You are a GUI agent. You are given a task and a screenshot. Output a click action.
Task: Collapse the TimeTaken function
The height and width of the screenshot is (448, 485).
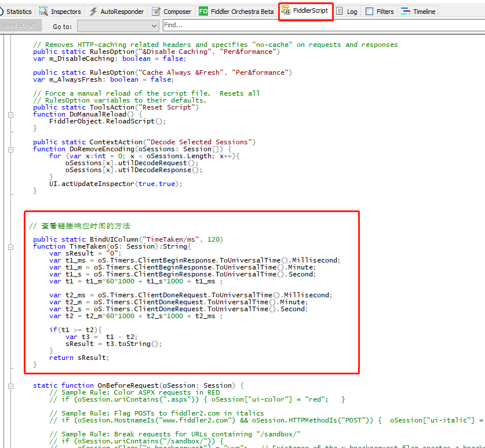pyautogui.click(x=11, y=247)
